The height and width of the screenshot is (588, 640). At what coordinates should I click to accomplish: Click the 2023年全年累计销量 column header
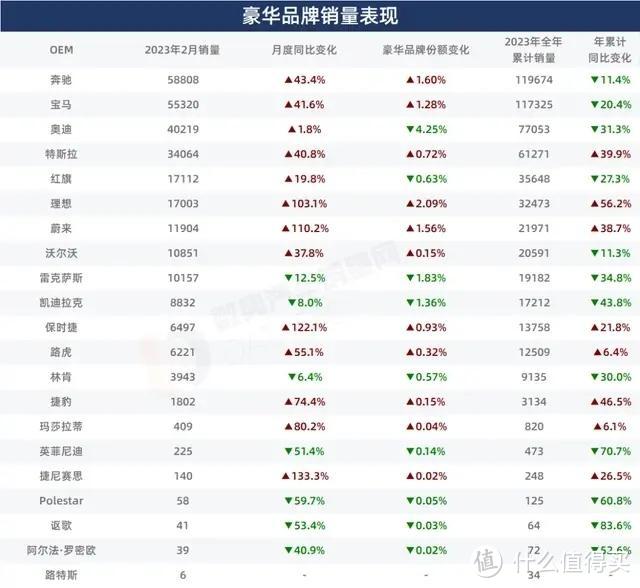(x=533, y=50)
